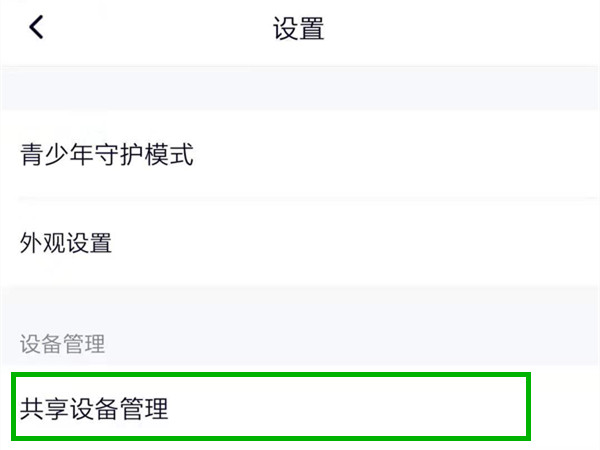Return to previous screen via header arrow
The height and width of the screenshot is (450, 600).
(36, 28)
